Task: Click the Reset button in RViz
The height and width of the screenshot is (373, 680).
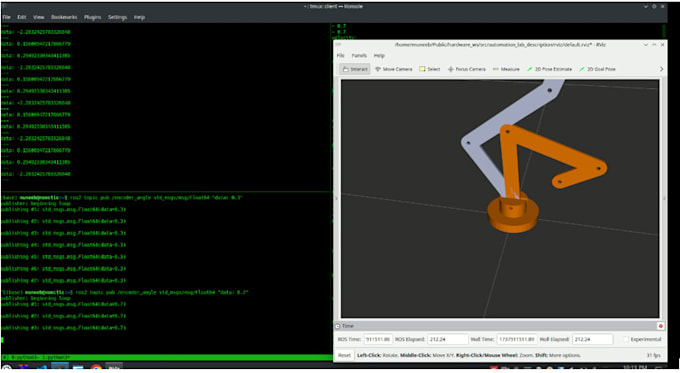Action: (344, 355)
